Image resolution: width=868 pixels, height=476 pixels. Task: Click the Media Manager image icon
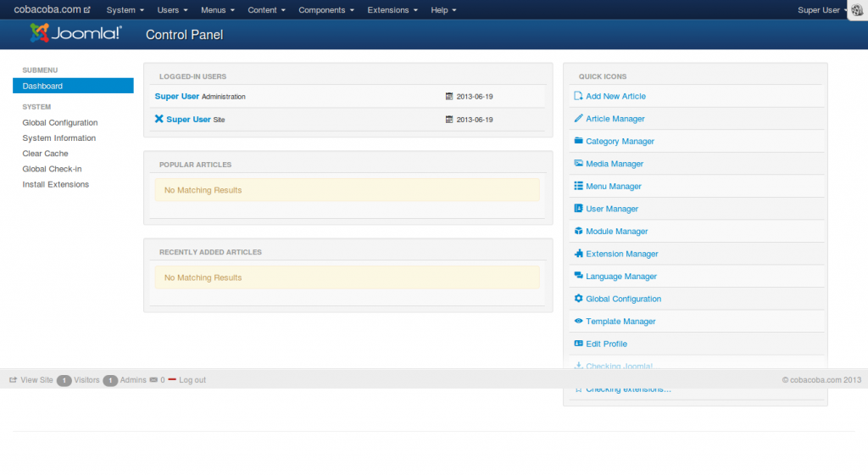(578, 164)
